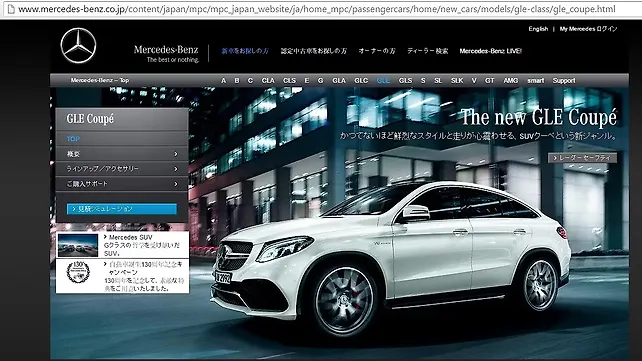Open My Mercedes login link
This screenshot has height=361, width=642.
click(x=588, y=29)
